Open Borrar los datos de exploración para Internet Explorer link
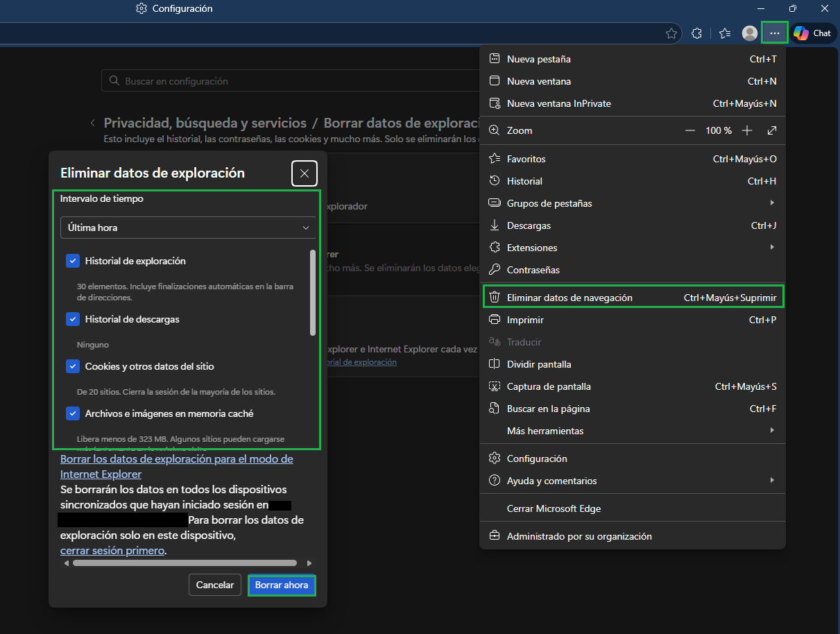The height and width of the screenshot is (634, 840). point(177,467)
